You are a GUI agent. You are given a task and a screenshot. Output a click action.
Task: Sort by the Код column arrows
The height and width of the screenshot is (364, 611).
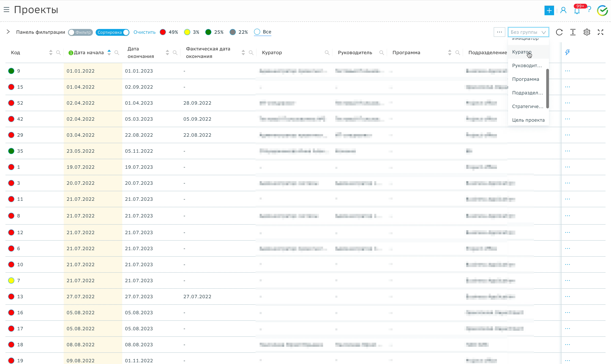click(x=51, y=52)
